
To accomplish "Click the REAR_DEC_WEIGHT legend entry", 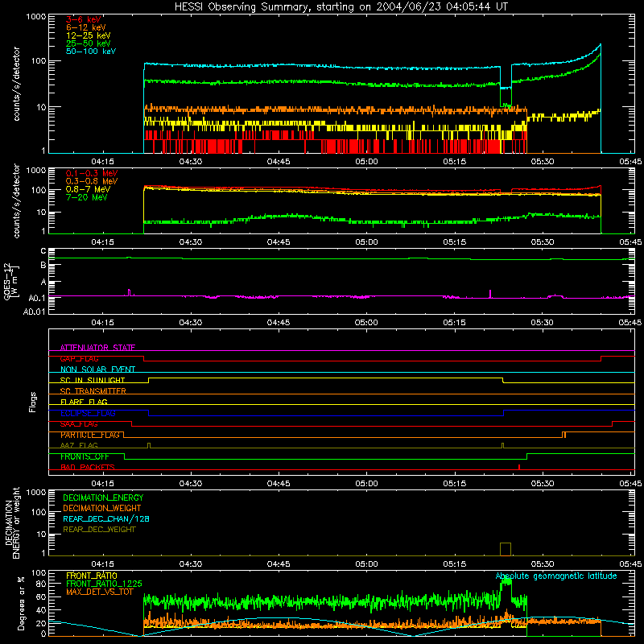I will 99,530.
